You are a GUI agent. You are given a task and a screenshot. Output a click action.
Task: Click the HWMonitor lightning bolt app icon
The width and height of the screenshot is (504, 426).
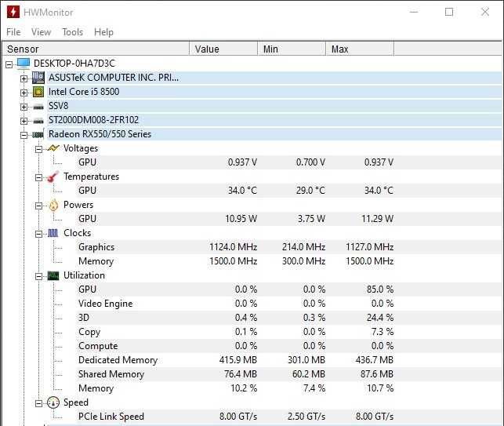13,12
